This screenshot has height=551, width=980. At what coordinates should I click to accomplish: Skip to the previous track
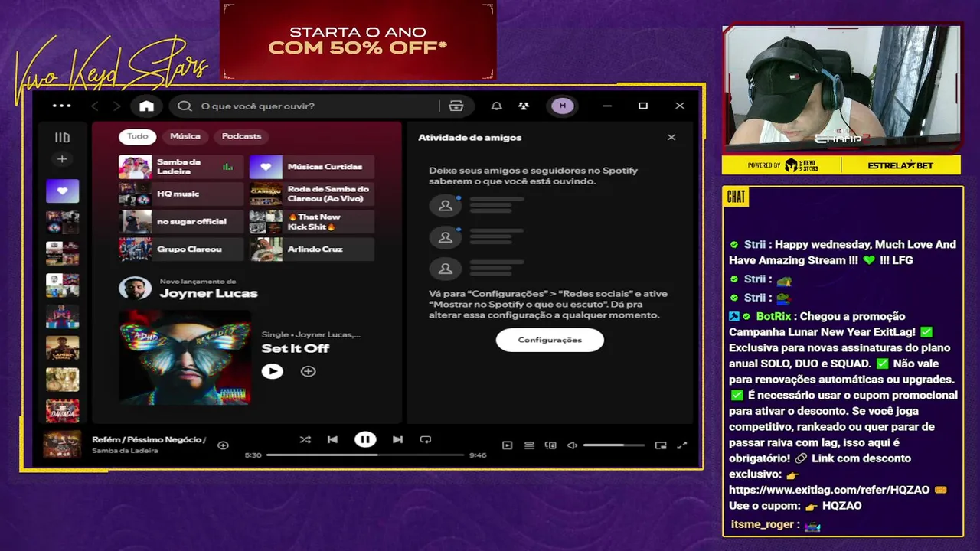[332, 439]
